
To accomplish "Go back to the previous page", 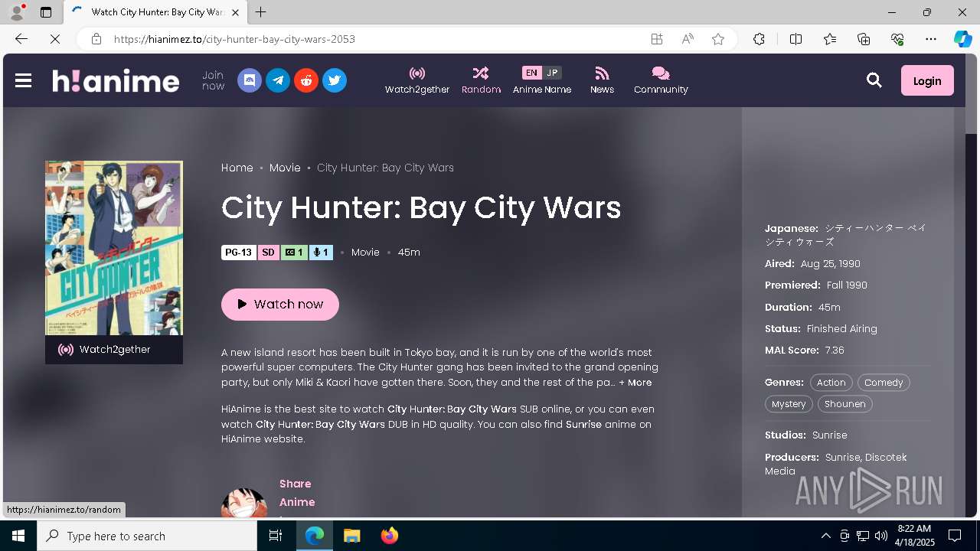I will coord(21,39).
